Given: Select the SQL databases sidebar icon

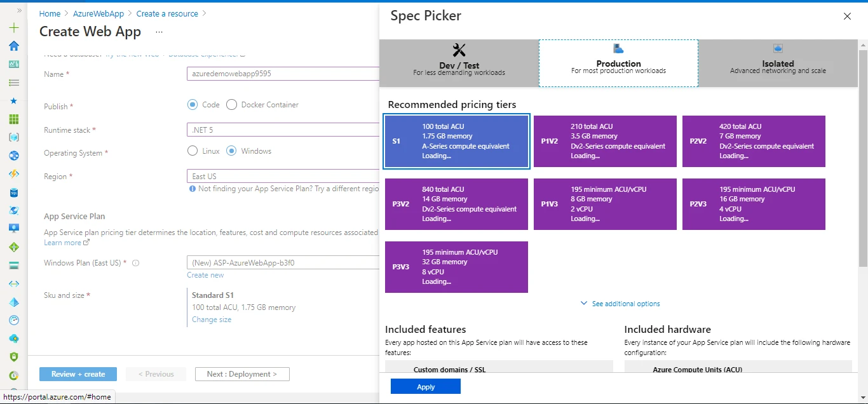Looking at the screenshot, I should (x=13, y=192).
